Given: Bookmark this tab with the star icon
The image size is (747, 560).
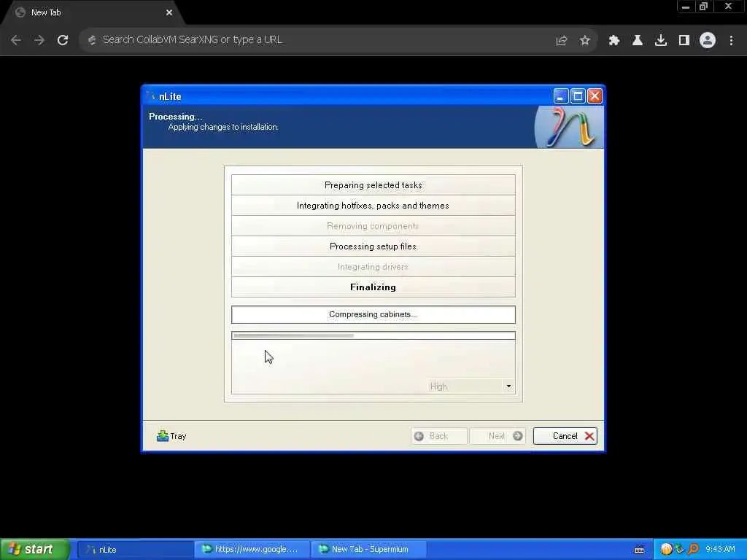Looking at the screenshot, I should pos(584,41).
